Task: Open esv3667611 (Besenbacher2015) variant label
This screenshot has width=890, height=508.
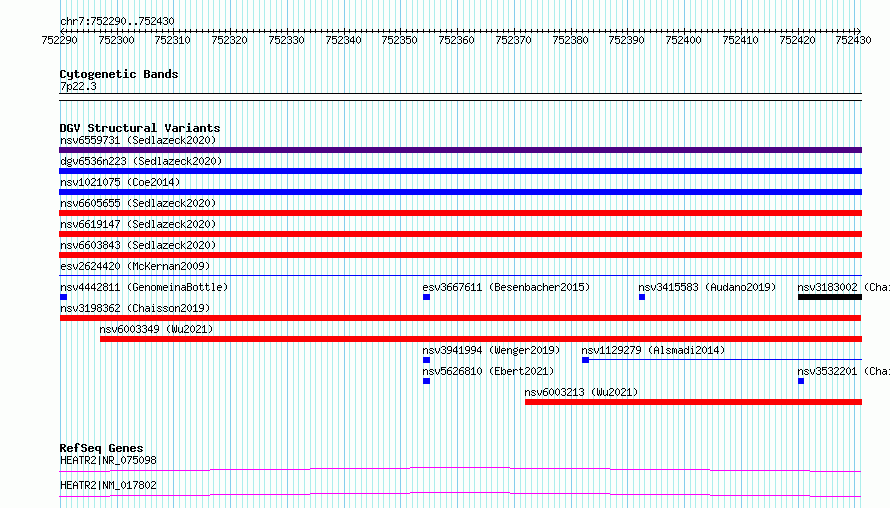Action: coord(506,287)
